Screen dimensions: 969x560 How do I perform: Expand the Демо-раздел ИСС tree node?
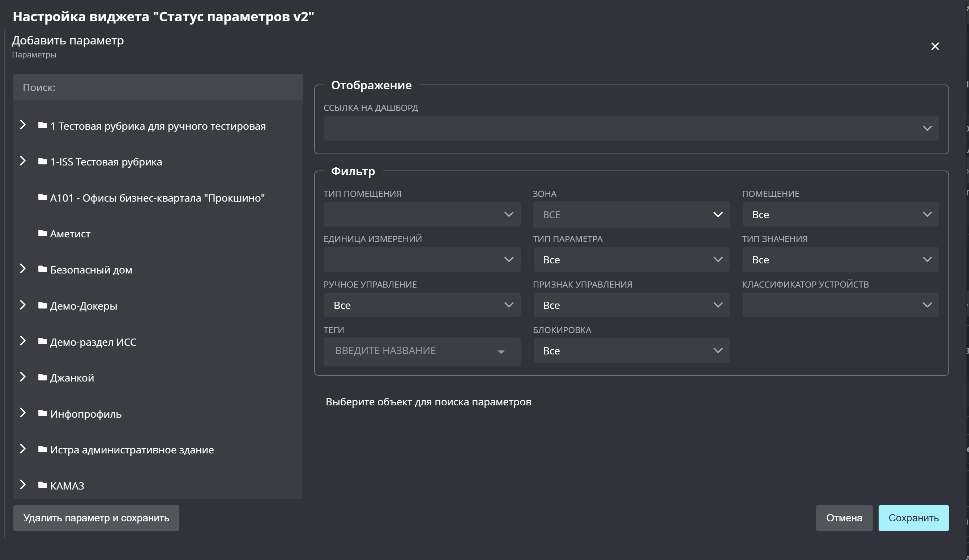tap(23, 341)
